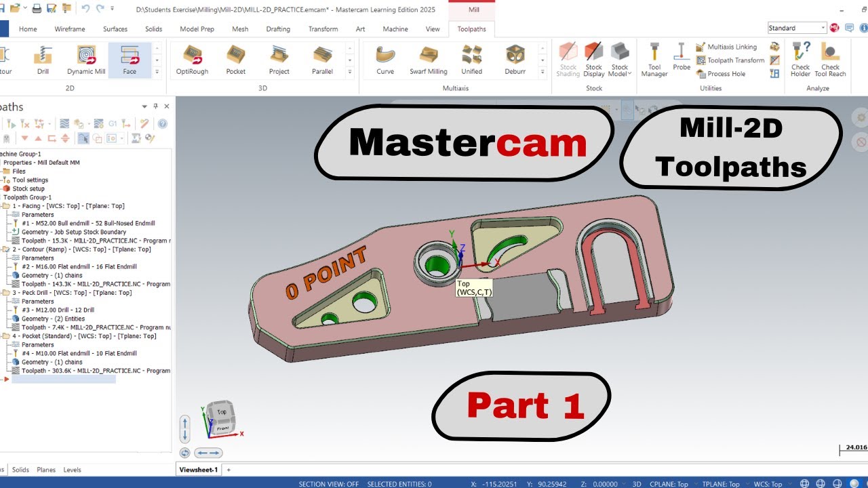Choose the Parallel 3D toolpath
This screenshot has height=488, width=868.
coord(322,60)
